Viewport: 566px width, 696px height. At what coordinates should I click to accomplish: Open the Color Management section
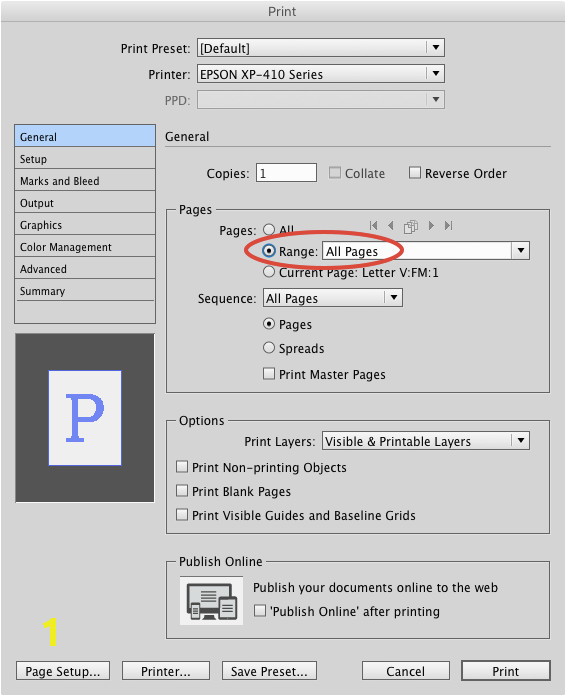[x=85, y=247]
